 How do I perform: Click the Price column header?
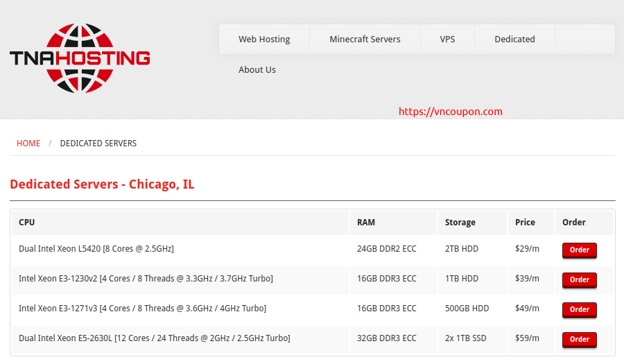click(525, 223)
